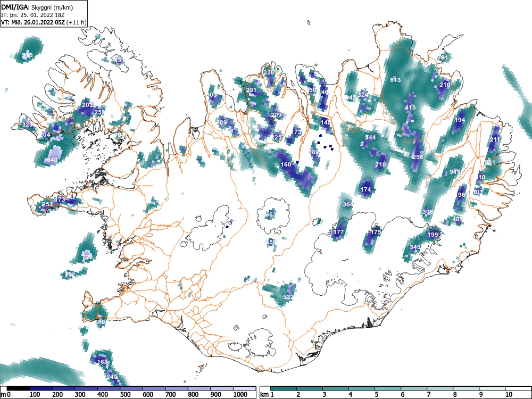Click the 689 value on Reykjanes
Image resolution: width=532 pixels, height=399 pixels.
pyautogui.click(x=100, y=322)
